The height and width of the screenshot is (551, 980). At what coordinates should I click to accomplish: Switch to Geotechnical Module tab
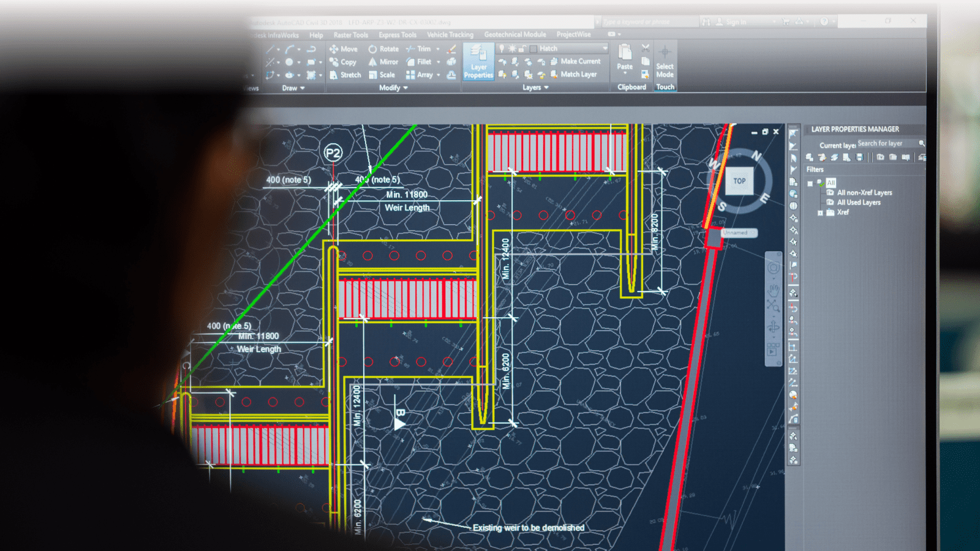coord(515,34)
